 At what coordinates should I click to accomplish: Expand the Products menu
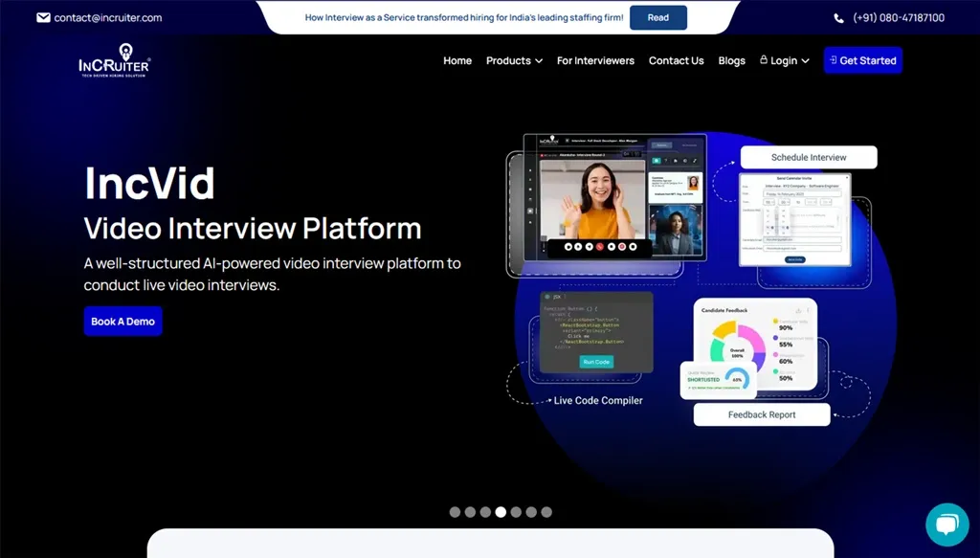tap(514, 60)
